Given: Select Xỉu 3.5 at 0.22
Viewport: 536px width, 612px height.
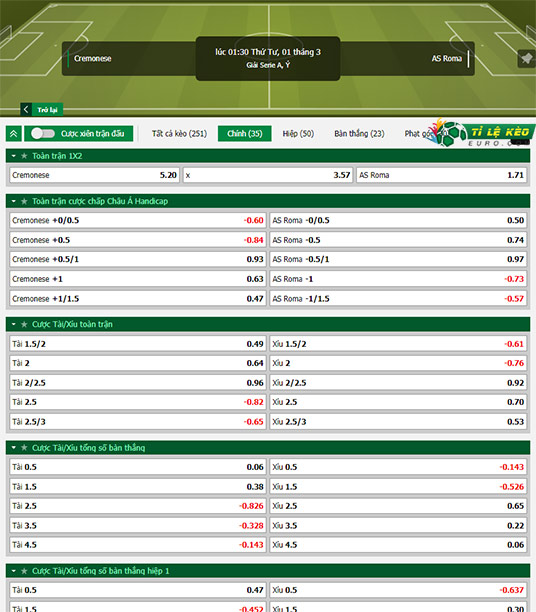Looking at the screenshot, I should (398, 525).
